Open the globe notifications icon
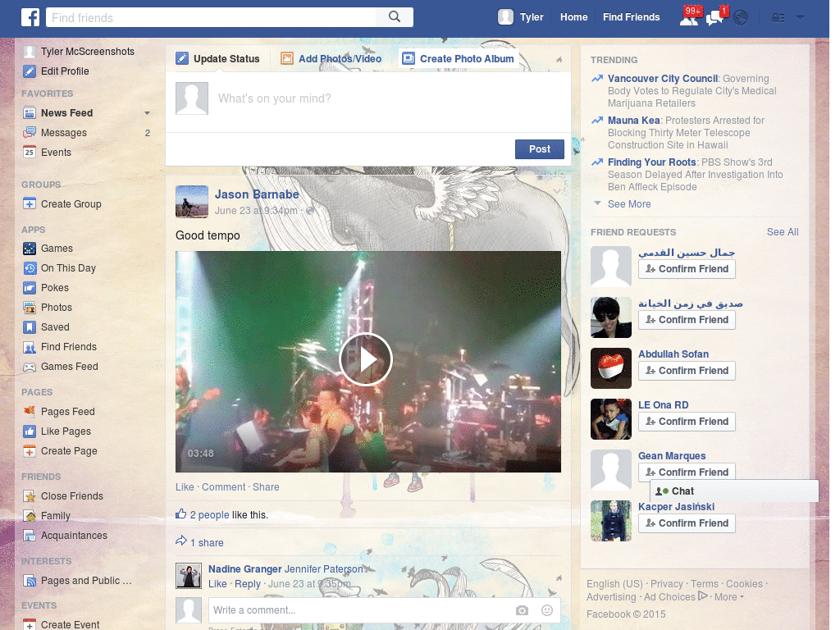The width and height of the screenshot is (840, 630). click(740, 16)
